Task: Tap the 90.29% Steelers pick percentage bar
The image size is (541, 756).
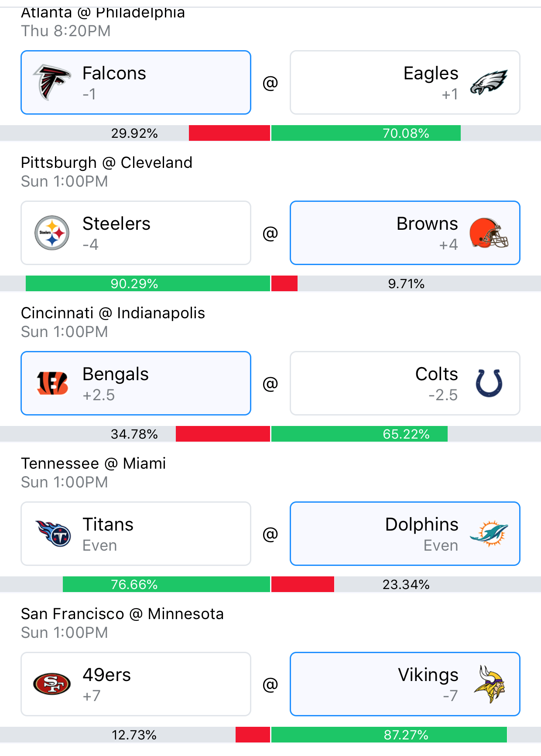Action: pyautogui.click(x=148, y=283)
